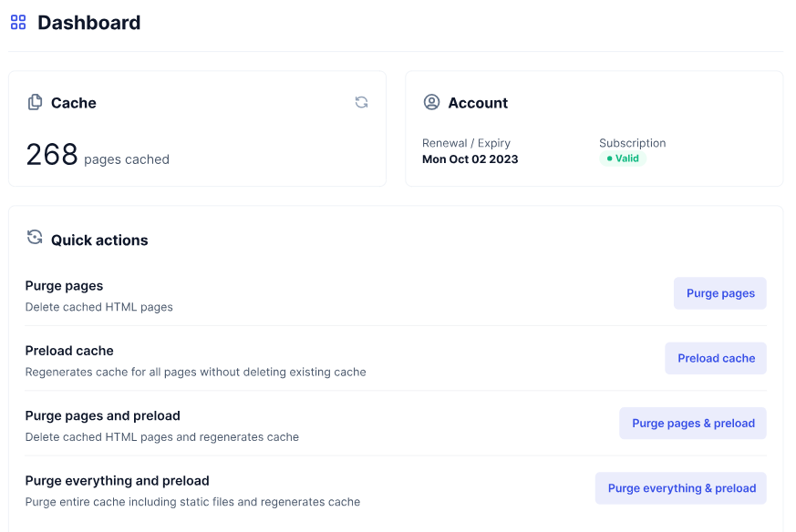The height and width of the screenshot is (532, 796).
Task: Click the renewal date Mon Oct 02 2023
Action: tap(470, 158)
